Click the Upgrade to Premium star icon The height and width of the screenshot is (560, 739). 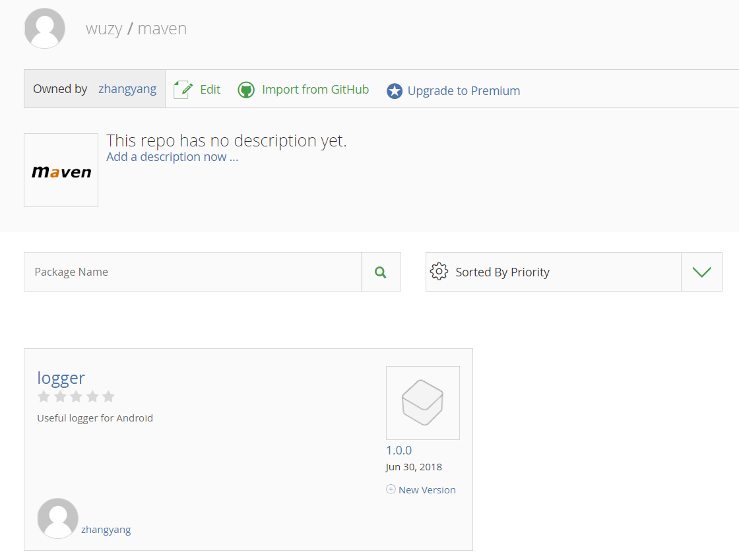(395, 91)
